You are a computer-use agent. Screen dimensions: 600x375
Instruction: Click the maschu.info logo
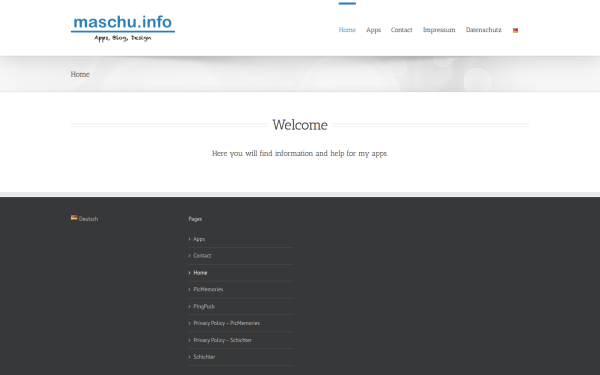123,28
